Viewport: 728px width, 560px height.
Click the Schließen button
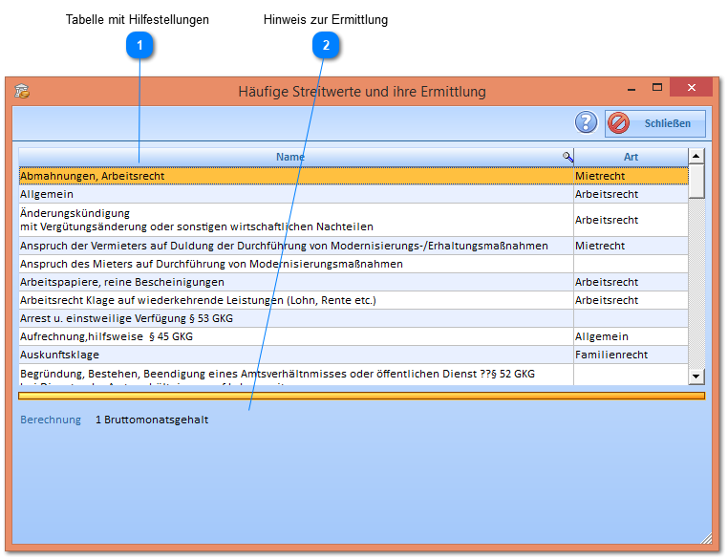click(655, 123)
